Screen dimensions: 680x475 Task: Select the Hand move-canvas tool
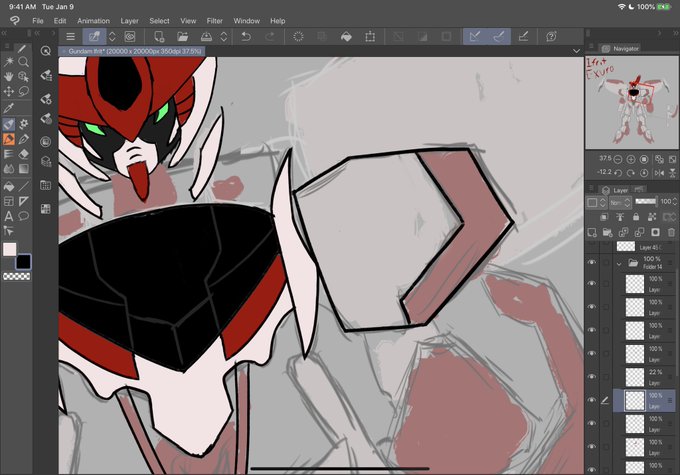click(9, 77)
